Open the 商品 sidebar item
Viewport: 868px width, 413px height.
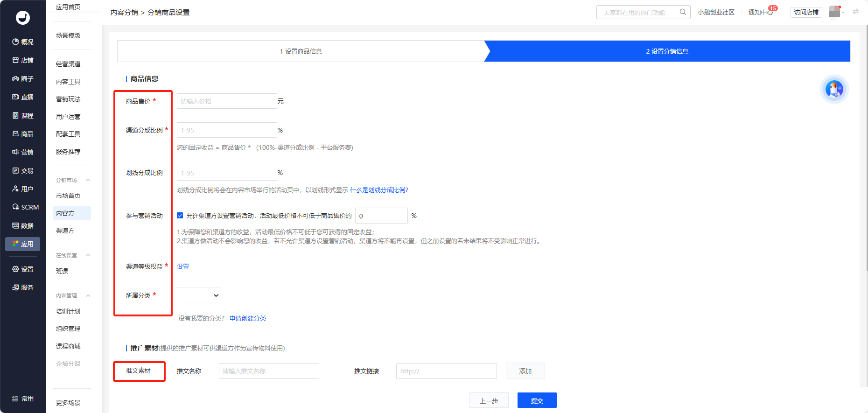click(x=23, y=134)
